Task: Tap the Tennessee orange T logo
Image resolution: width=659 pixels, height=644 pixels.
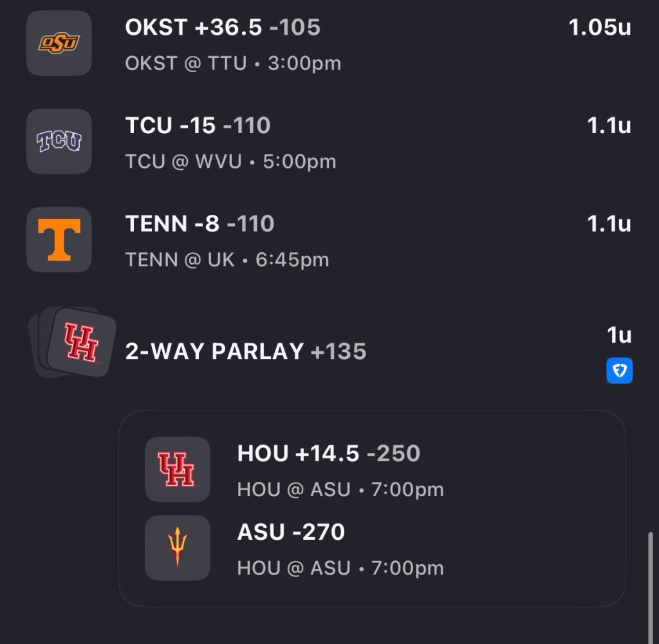Action: [x=59, y=239]
